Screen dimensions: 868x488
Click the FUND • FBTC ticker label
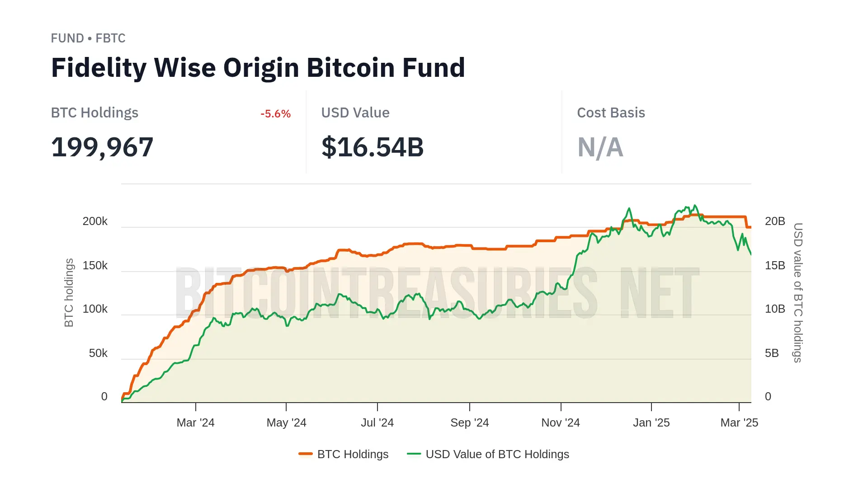click(88, 38)
